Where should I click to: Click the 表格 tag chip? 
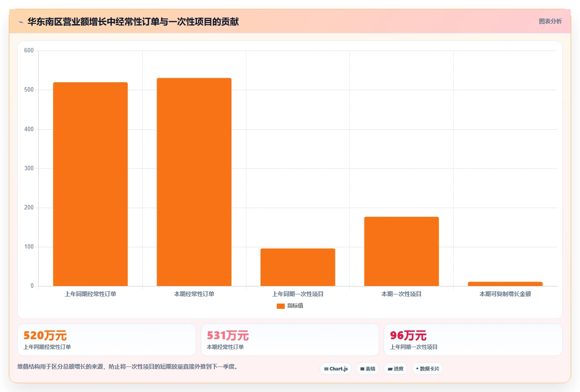(x=367, y=369)
